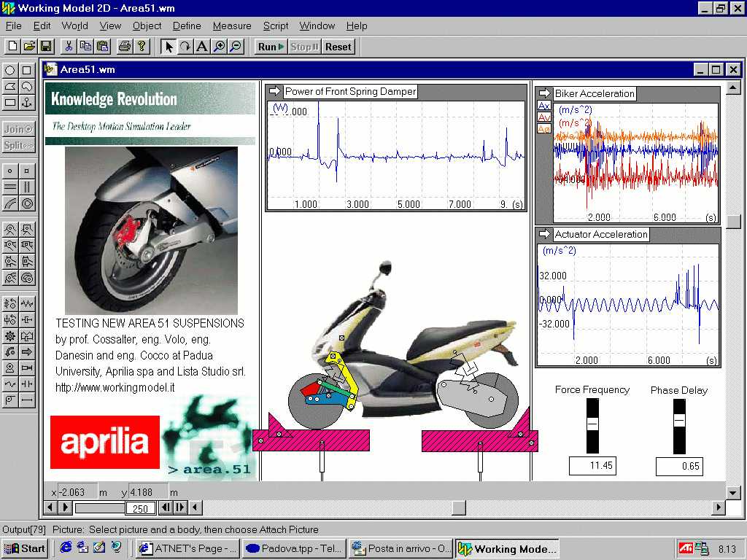Screen dimensions: 747x560
Task: Select the Rigid Joint tool
Action: pos(27,230)
